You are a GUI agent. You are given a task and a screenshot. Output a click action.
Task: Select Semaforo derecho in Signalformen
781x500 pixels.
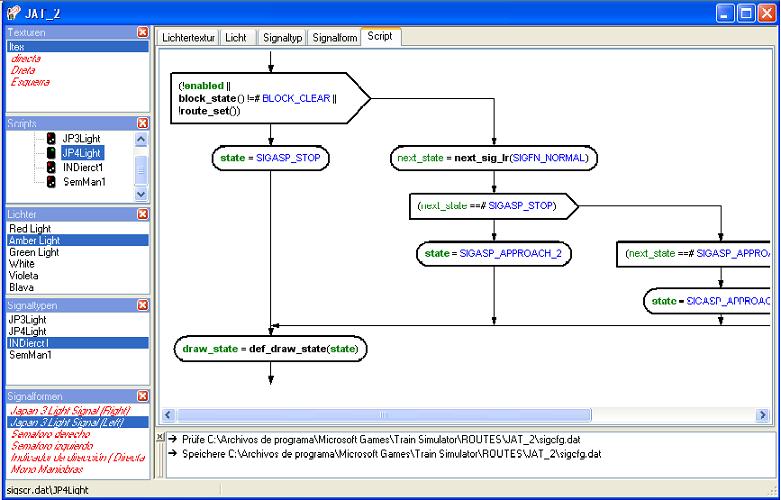tap(50, 434)
